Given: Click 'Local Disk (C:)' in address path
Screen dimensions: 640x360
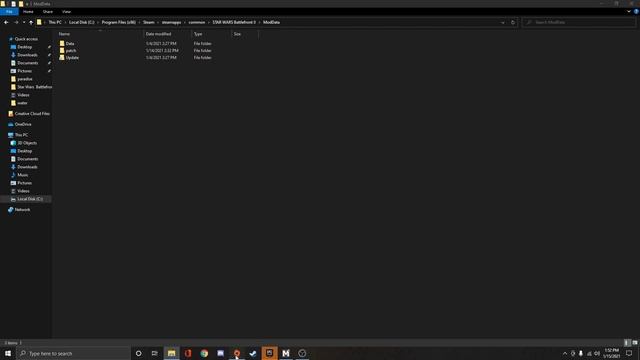Looking at the screenshot, I should pos(82,22).
